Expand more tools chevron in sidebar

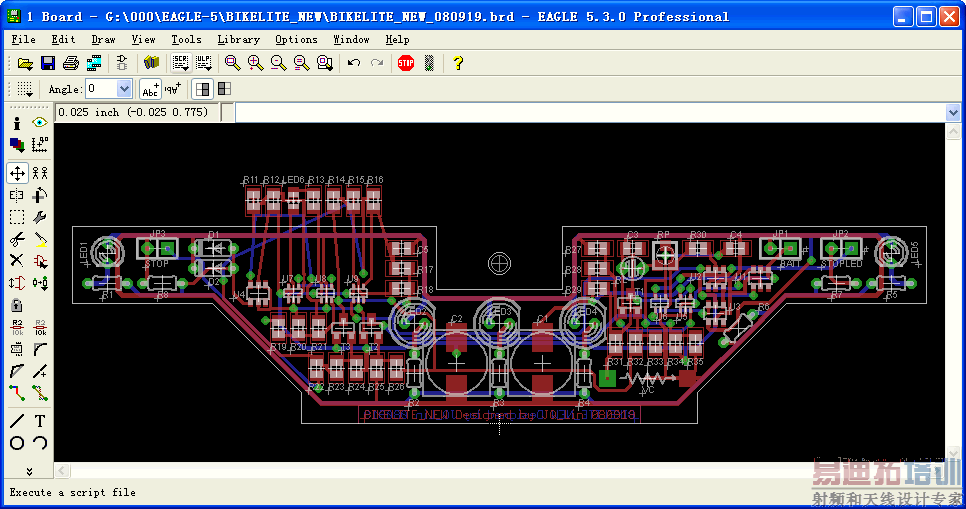(x=29, y=470)
